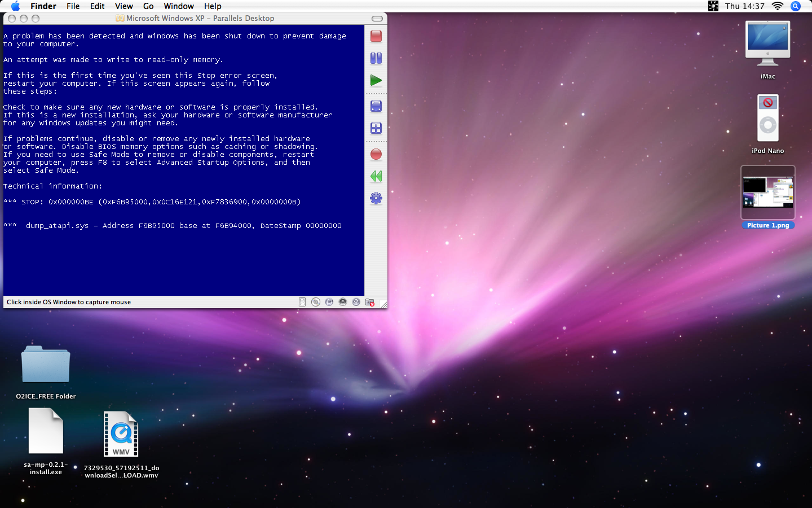Click inside the blue screen OS window
This screenshot has height=508, width=812.
pos(184,160)
